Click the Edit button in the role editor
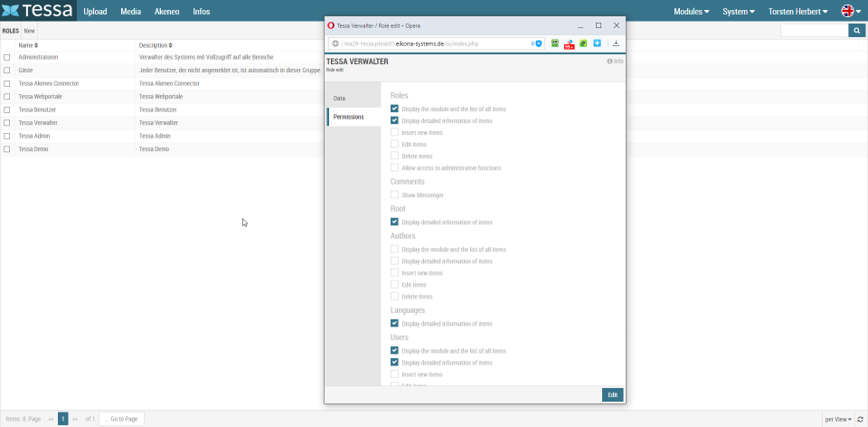The image size is (868, 427). 613,394
